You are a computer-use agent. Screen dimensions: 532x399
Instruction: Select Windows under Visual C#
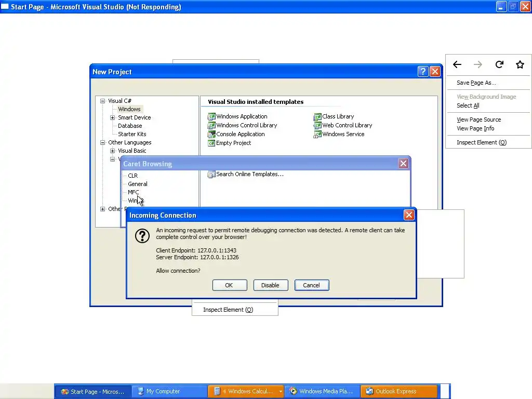pos(129,109)
